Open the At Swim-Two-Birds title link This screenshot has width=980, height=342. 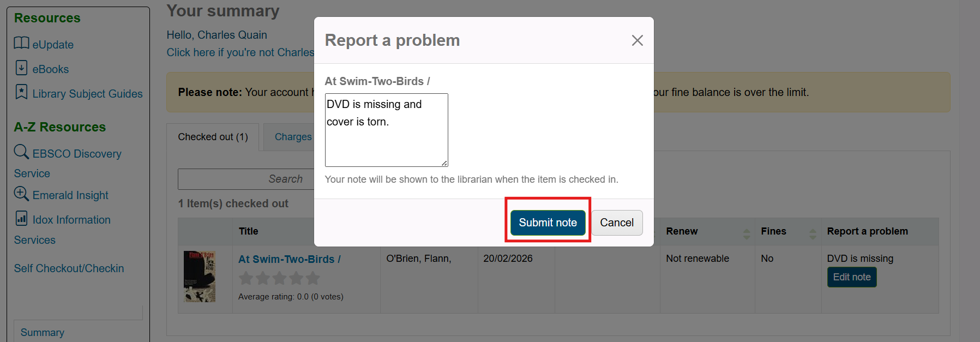(289, 260)
